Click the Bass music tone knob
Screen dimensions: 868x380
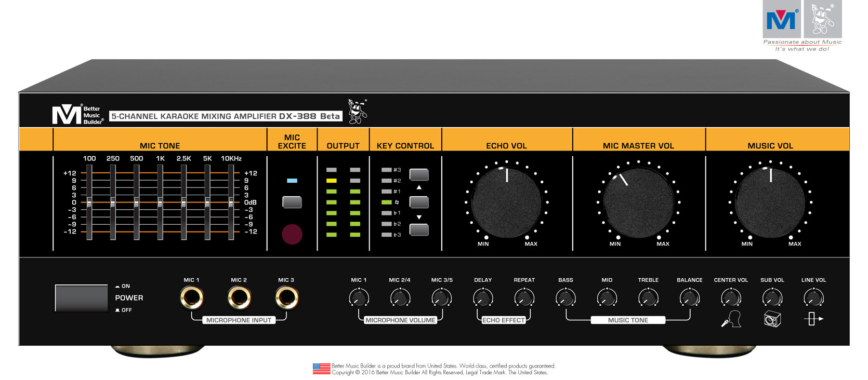(x=565, y=298)
